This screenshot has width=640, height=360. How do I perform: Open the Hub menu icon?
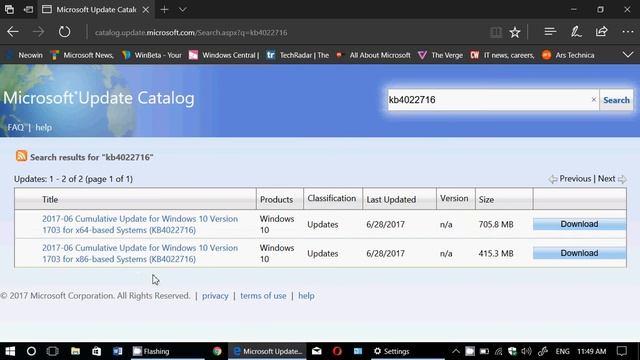[550, 32]
